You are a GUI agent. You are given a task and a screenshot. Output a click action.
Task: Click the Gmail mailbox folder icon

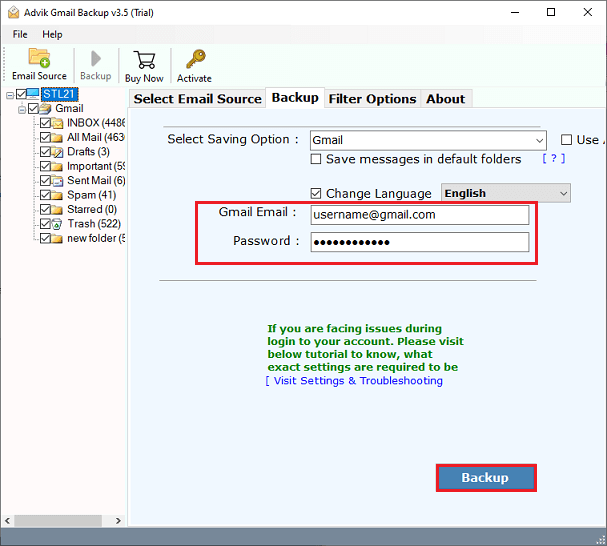click(x=45, y=108)
